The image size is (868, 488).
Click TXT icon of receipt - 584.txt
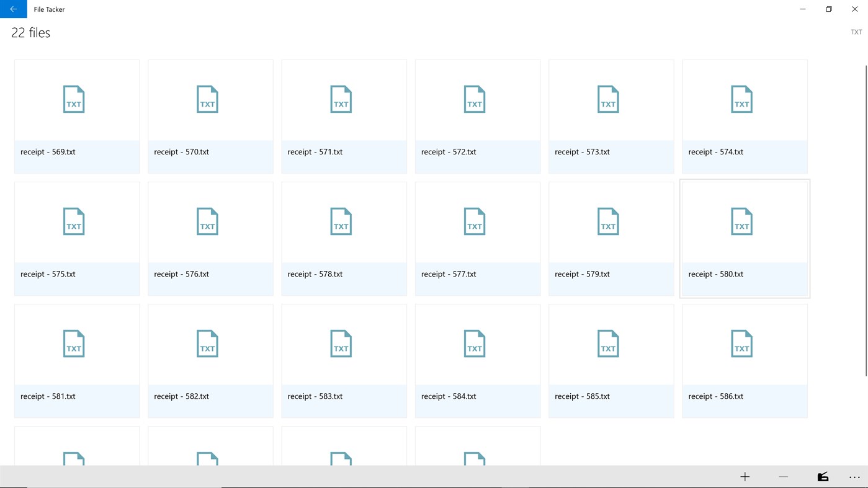click(x=475, y=344)
